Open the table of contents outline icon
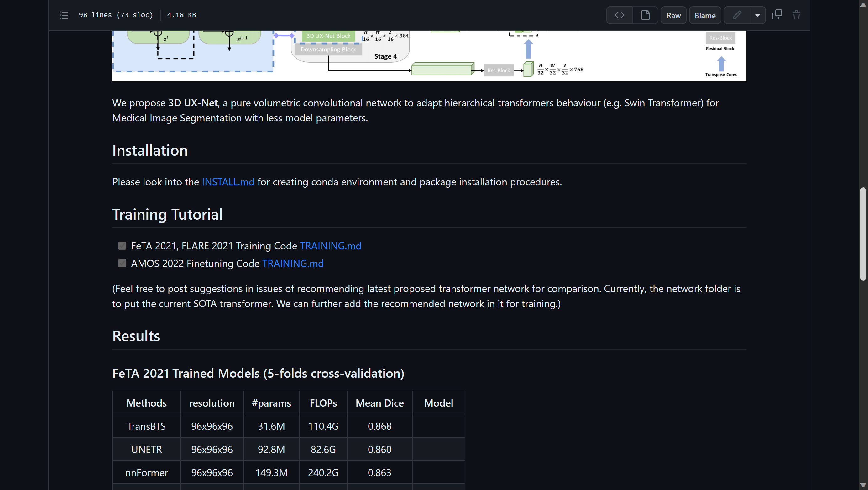Viewport: 868px width, 490px height. click(x=64, y=15)
